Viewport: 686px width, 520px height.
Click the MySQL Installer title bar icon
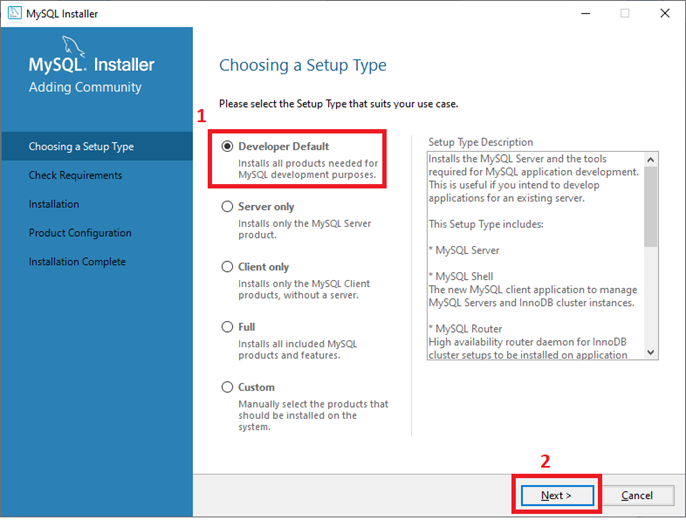(14, 13)
